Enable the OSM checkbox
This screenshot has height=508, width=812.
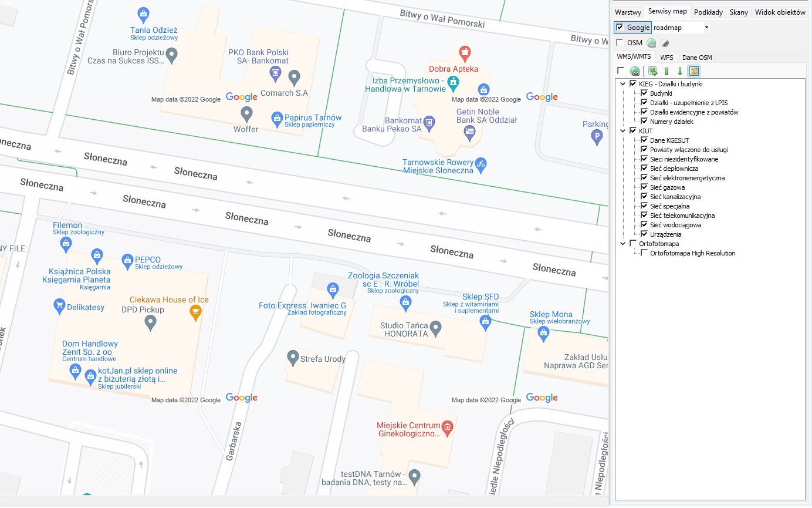(620, 43)
